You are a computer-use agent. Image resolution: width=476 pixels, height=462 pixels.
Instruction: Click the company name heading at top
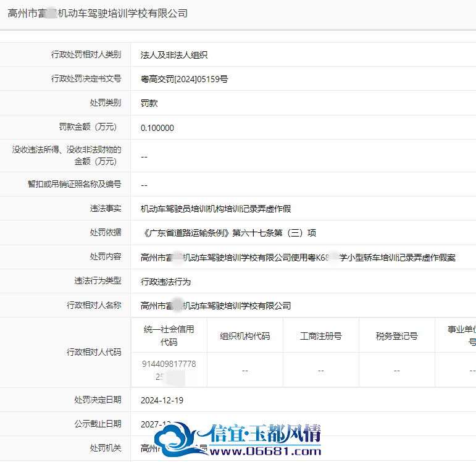click(x=98, y=14)
